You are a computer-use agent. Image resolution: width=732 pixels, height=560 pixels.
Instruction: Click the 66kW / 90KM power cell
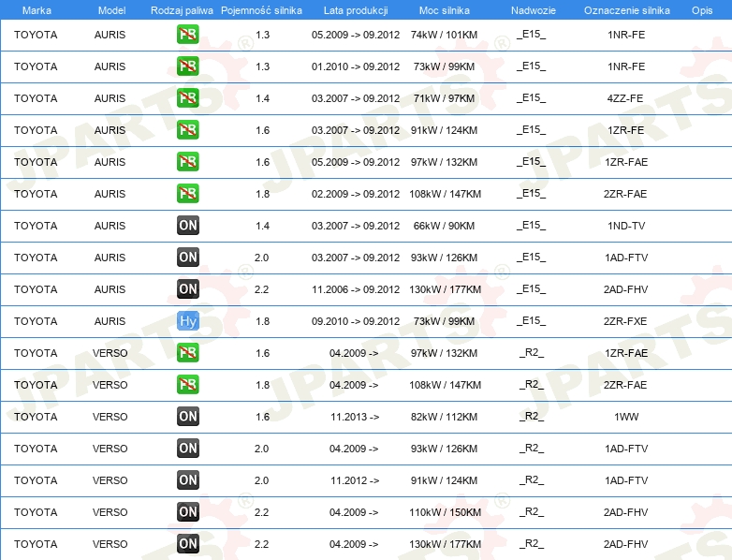tap(444, 226)
